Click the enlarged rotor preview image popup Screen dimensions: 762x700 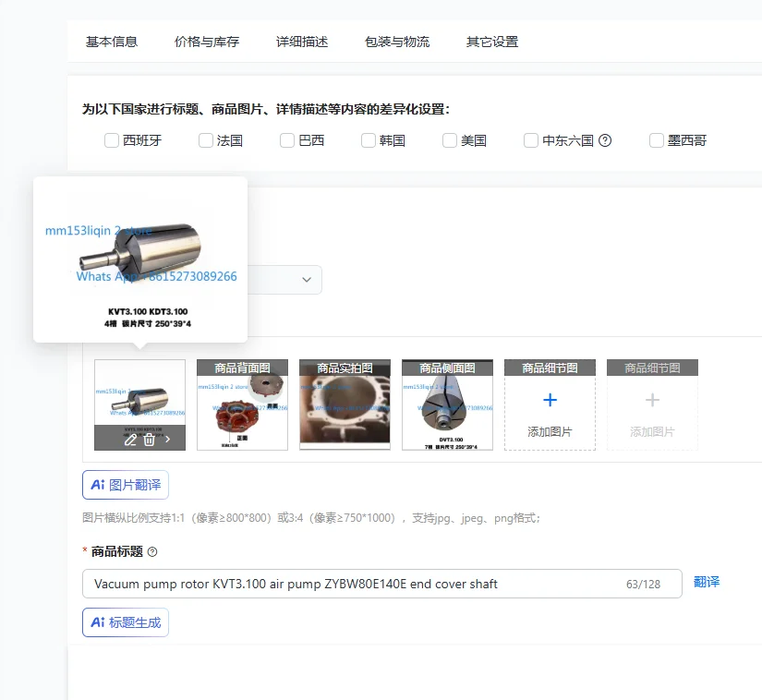tap(140, 259)
